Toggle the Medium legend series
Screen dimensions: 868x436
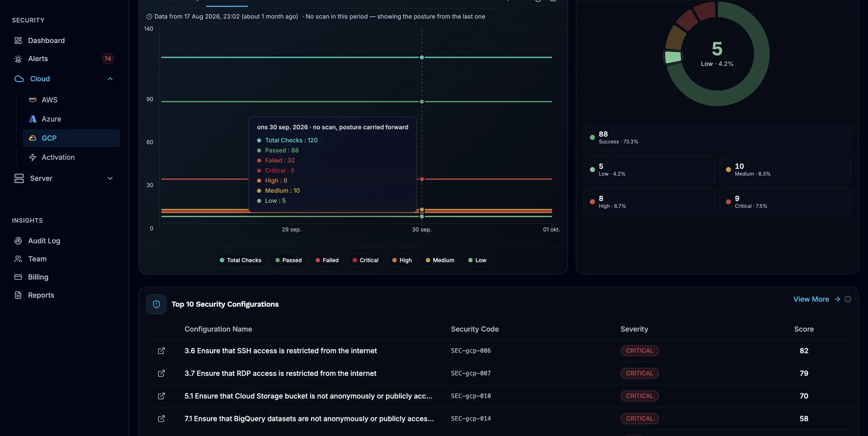click(440, 260)
